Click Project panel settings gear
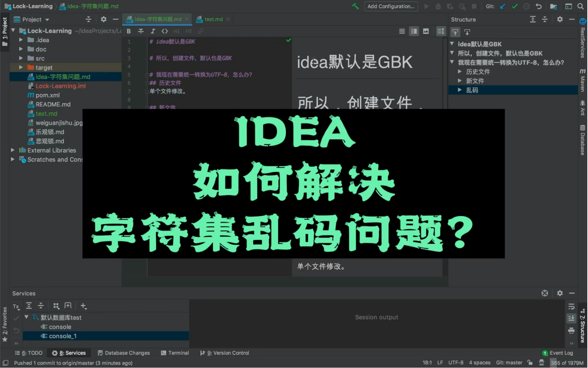The height and width of the screenshot is (368, 588). (x=104, y=19)
